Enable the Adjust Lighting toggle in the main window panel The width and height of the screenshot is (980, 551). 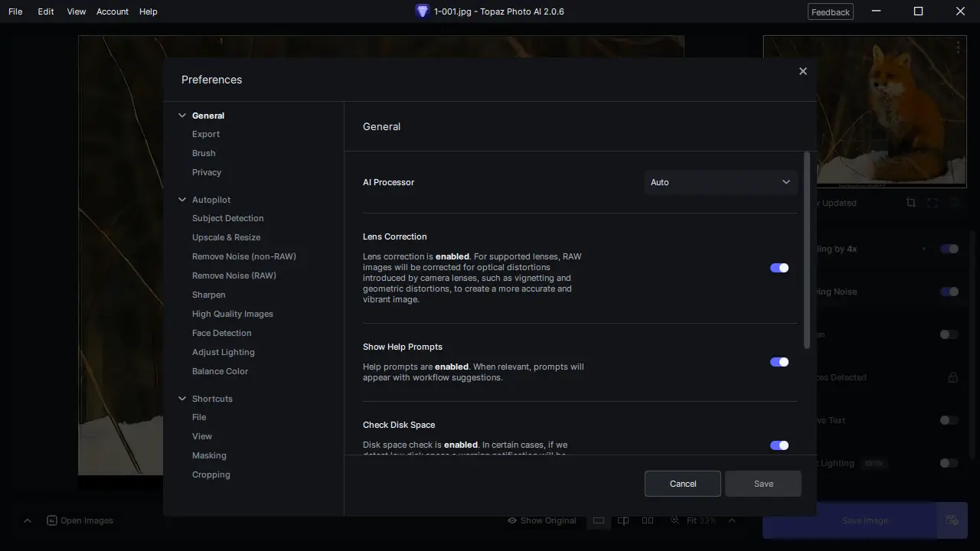click(949, 463)
